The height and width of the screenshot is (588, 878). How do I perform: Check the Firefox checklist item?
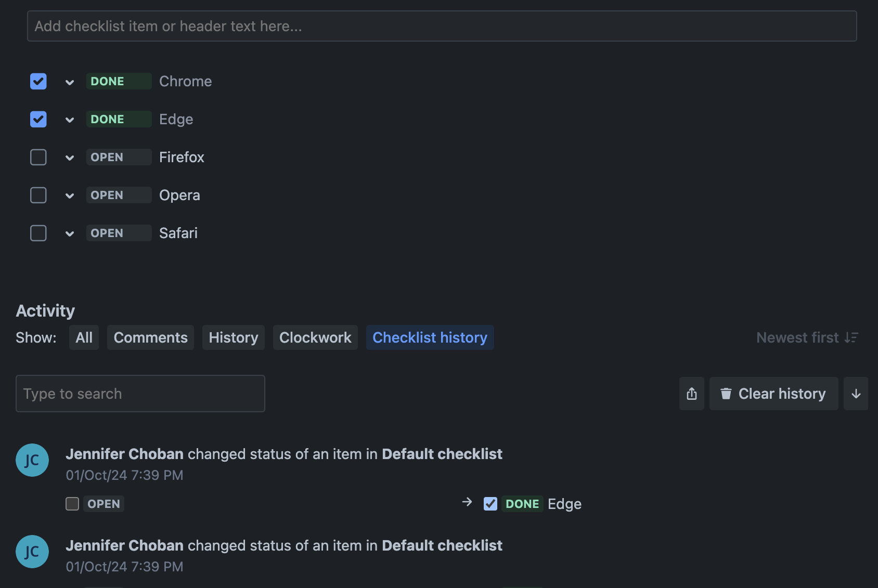tap(38, 157)
